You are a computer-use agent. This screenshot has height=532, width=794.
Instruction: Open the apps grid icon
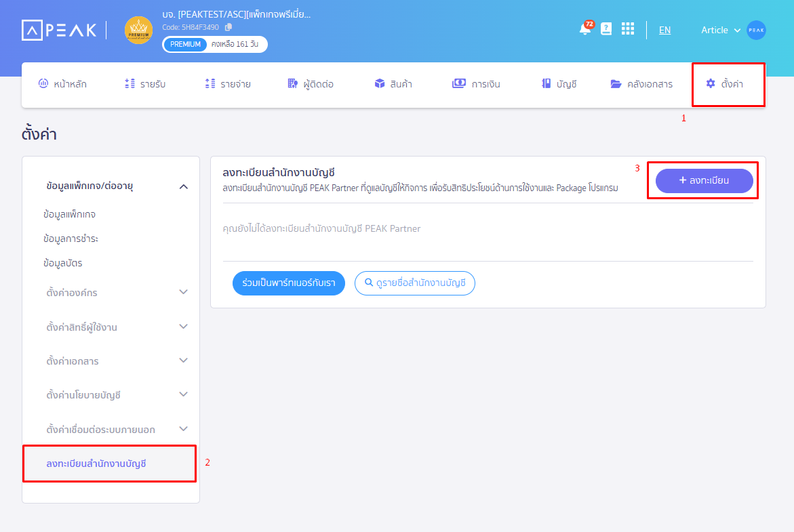coord(628,29)
